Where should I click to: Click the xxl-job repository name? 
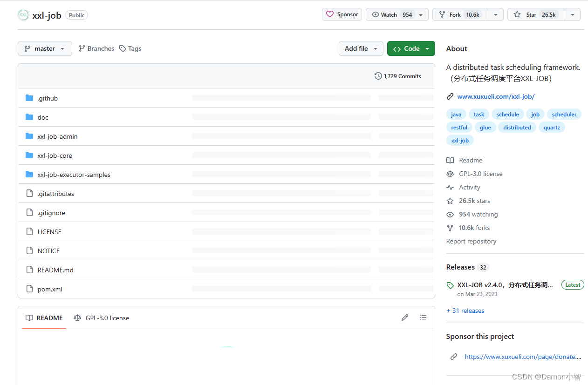pos(47,15)
